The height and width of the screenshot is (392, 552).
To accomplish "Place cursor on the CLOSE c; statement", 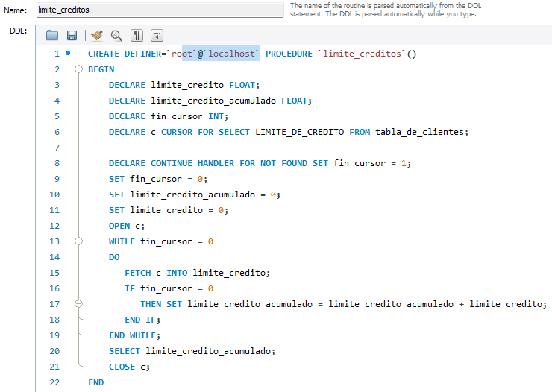I will [x=122, y=367].
